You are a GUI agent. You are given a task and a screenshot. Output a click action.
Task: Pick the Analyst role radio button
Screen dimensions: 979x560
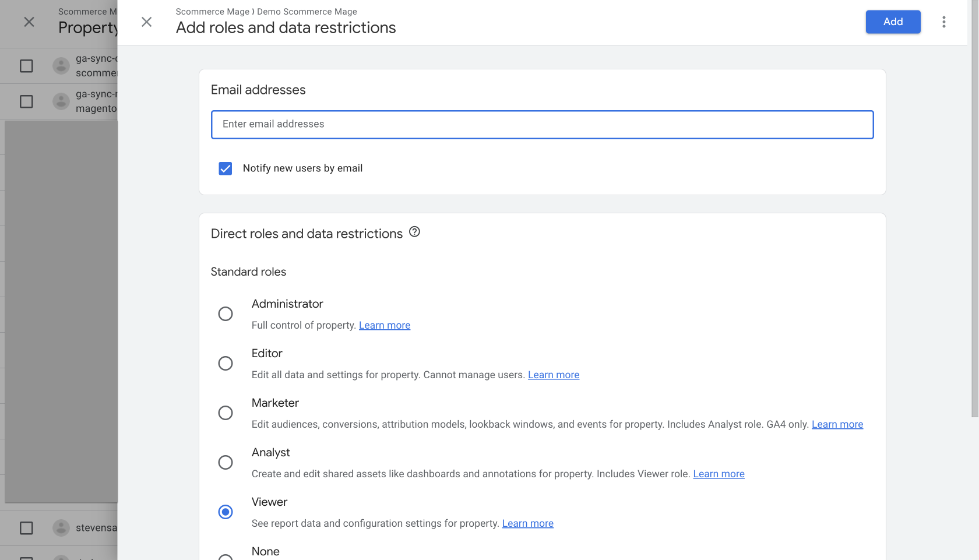pyautogui.click(x=226, y=463)
